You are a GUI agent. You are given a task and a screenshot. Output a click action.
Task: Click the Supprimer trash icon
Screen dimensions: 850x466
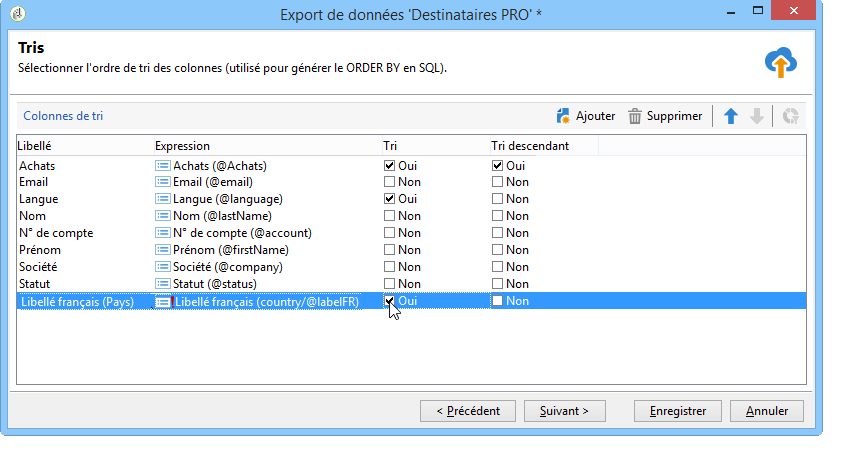(635, 116)
